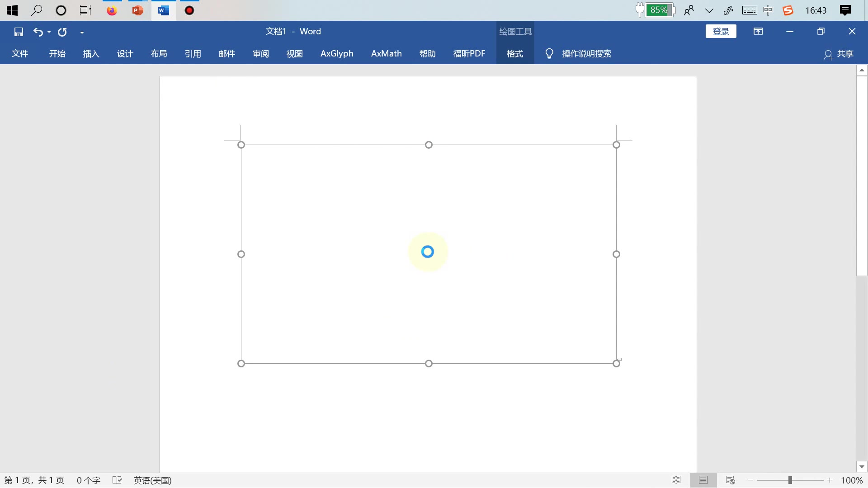
Task: Redo the last action
Action: (x=62, y=32)
